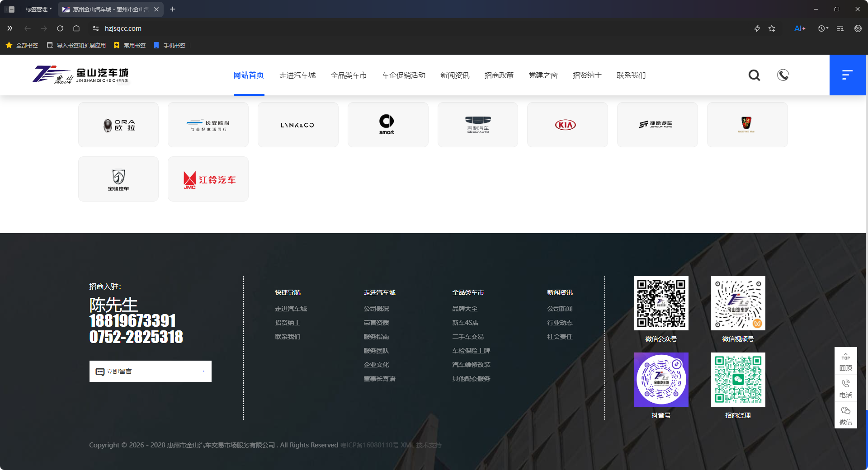This screenshot has width=868, height=470.
Task: Open the KIA brand card
Action: point(567,125)
